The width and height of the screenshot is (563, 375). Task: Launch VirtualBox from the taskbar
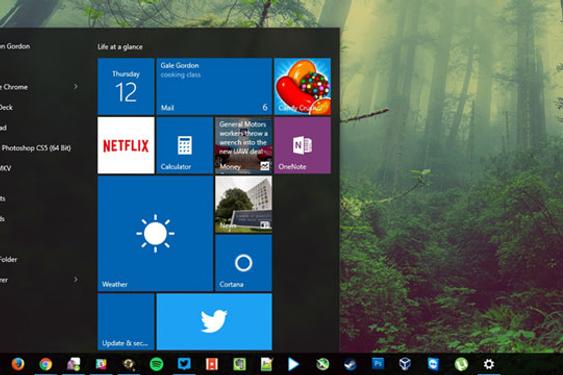coord(405,364)
